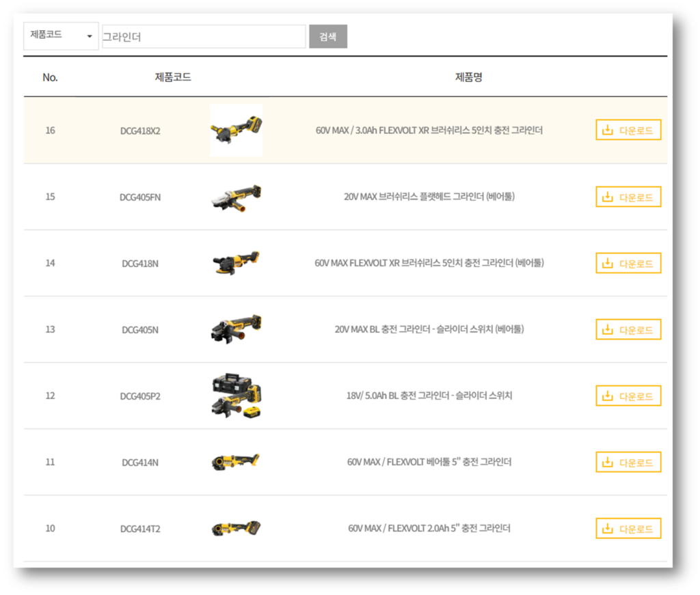700x595 pixels.
Task: Open the DCG418X2 grinder product thumbnail
Action: pos(236,130)
